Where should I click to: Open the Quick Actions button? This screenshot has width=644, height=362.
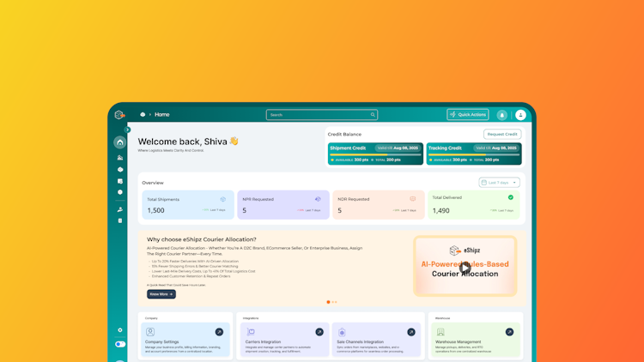tap(467, 114)
